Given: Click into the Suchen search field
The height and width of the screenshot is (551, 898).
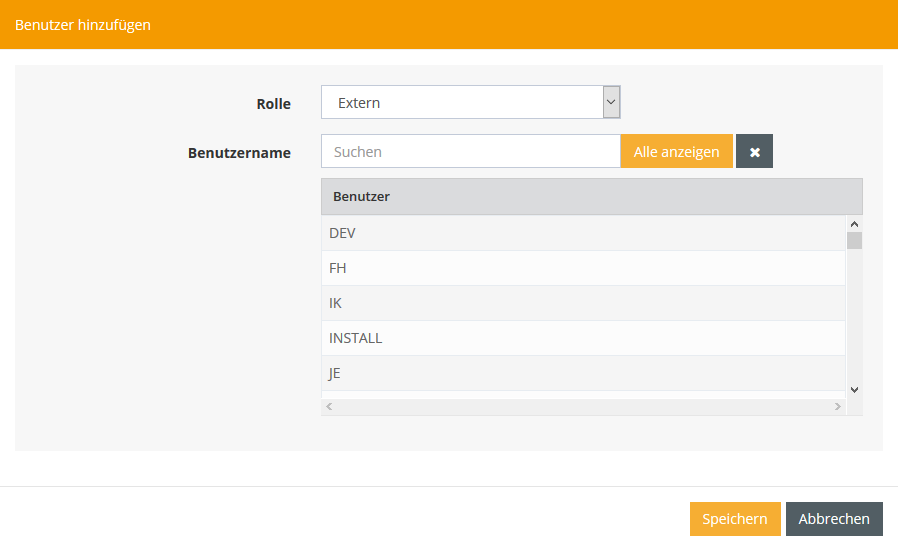Looking at the screenshot, I should (x=470, y=152).
